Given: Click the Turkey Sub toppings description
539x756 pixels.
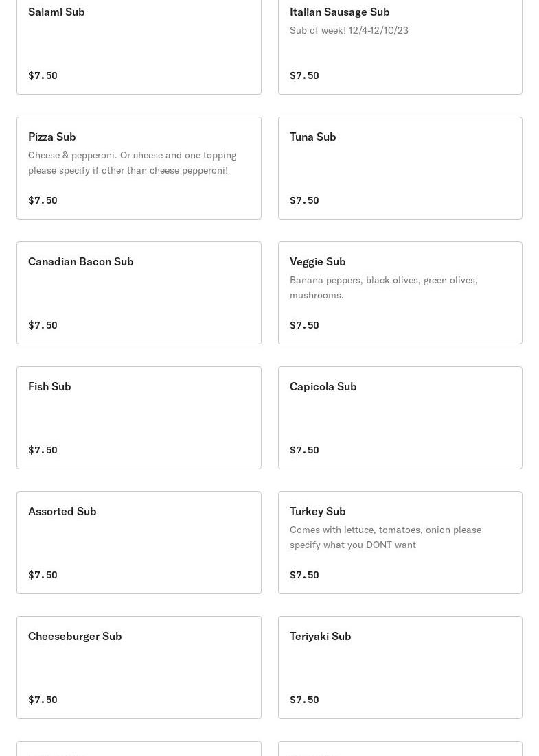Looking at the screenshot, I should click(385, 537).
